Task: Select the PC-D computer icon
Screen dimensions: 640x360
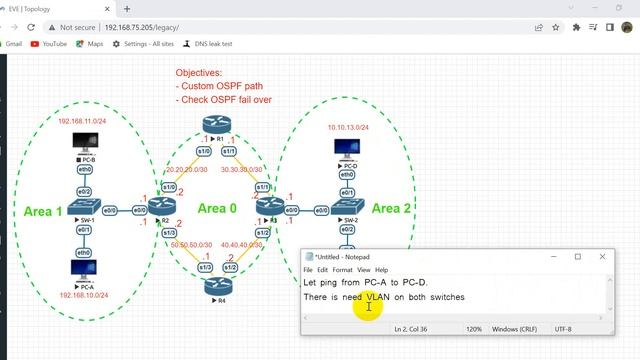Action: pos(347,150)
